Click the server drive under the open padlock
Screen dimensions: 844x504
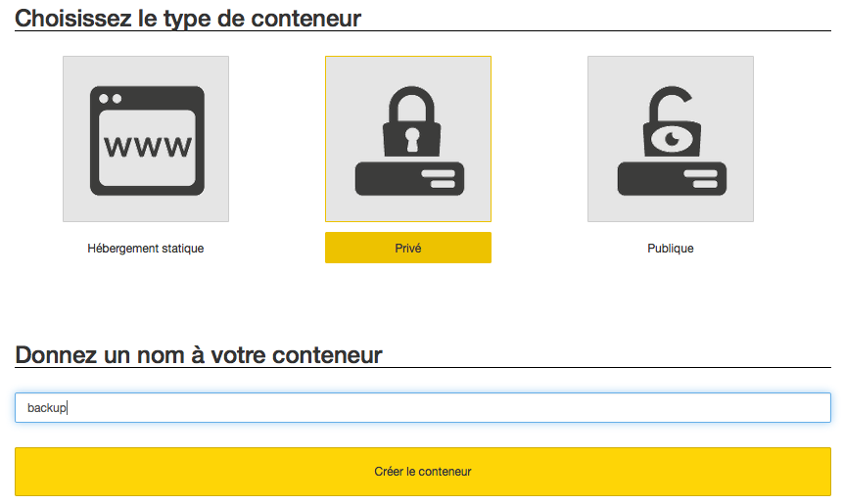[672, 178]
